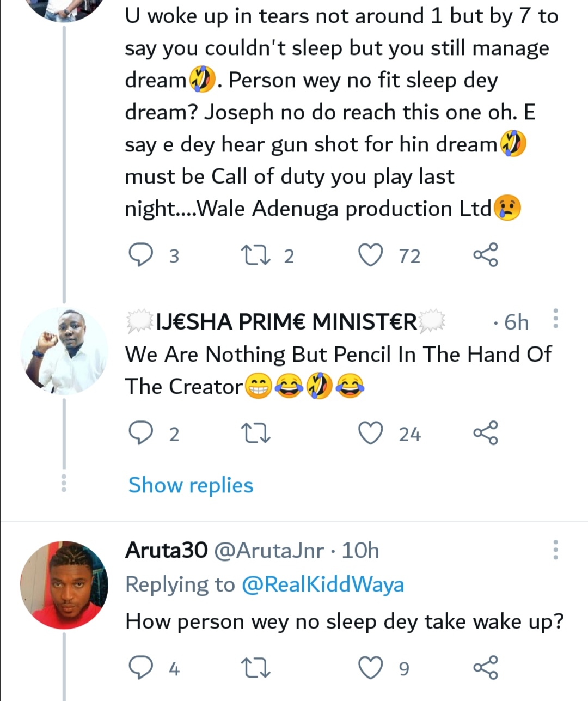
Task: Open Aruta30's profile from the display name
Action: pyautogui.click(x=167, y=551)
